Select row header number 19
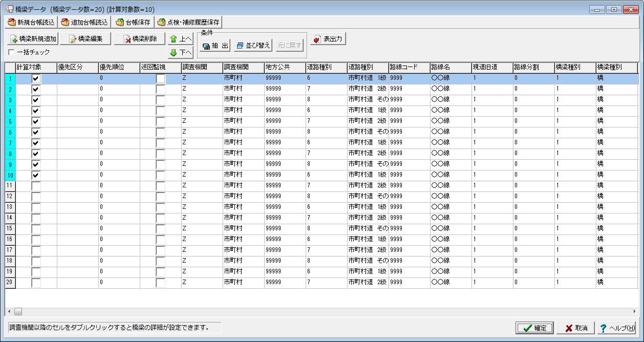This screenshot has height=342, width=644. pos(10,272)
